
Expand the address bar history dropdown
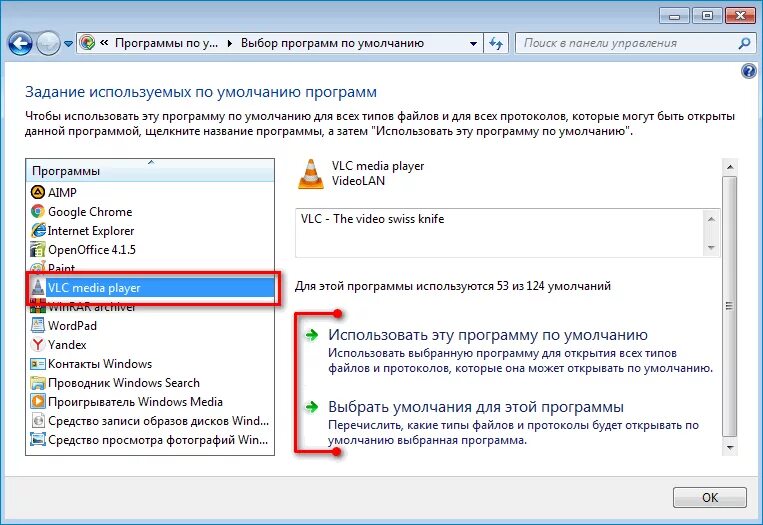(473, 43)
